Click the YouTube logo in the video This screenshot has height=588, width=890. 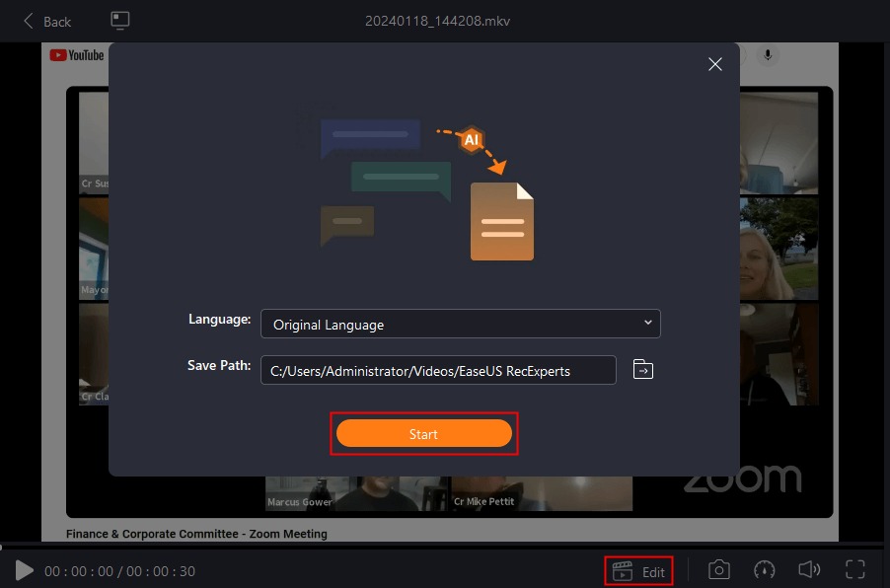pyautogui.click(x=77, y=55)
